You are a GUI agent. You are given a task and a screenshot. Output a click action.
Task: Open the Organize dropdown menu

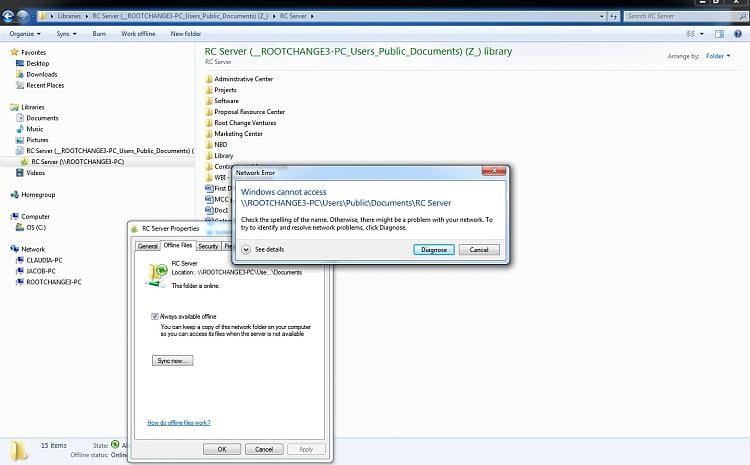pos(25,34)
